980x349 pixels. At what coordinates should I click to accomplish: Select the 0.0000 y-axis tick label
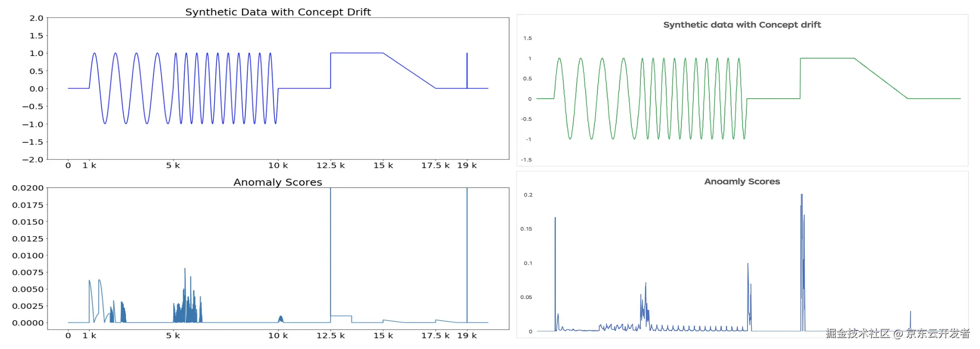point(28,323)
